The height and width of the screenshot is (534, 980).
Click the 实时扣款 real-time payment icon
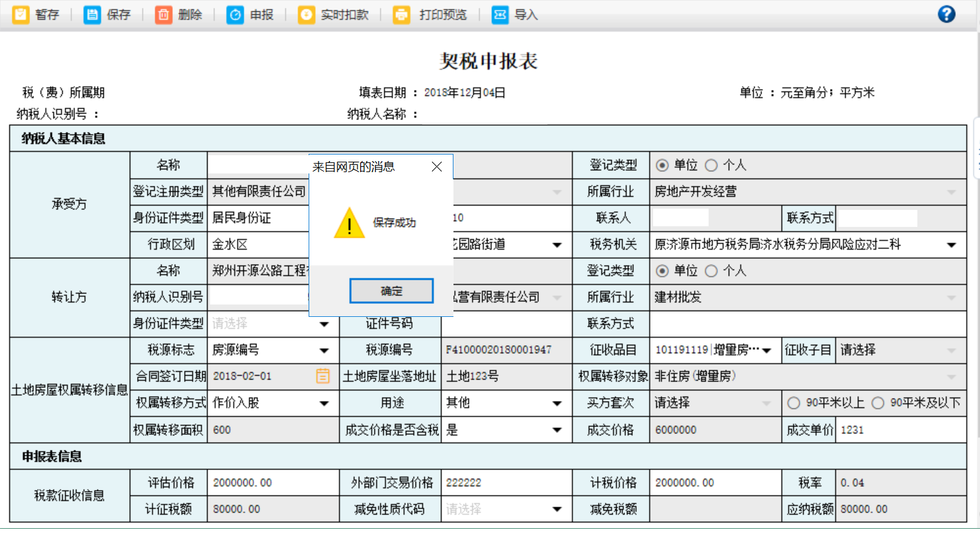(306, 14)
